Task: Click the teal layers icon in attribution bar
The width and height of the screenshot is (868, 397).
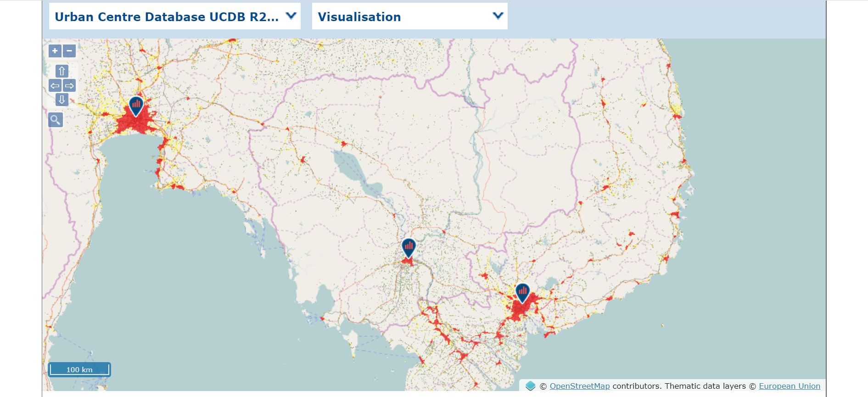Action: [x=530, y=386]
